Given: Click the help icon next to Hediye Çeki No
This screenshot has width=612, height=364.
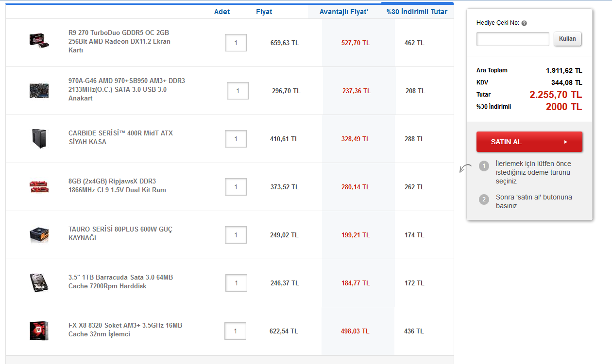Looking at the screenshot, I should point(524,23).
